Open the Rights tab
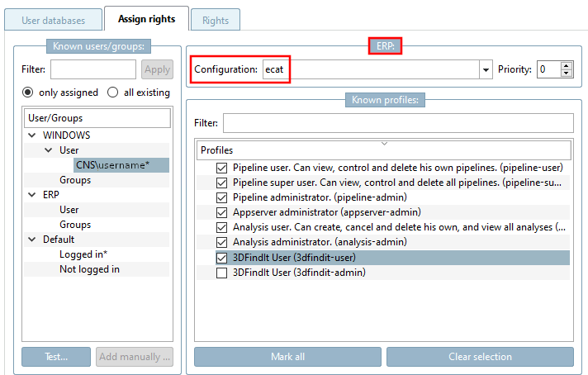Screen dimensions: 588x375 tap(215, 21)
